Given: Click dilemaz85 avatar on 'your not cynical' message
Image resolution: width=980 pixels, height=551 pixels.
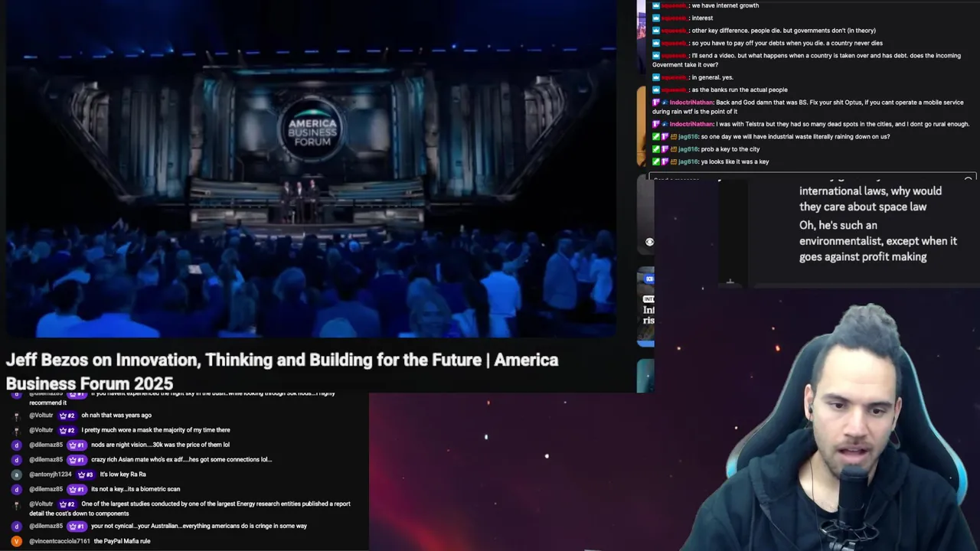Looking at the screenshot, I should point(16,527).
